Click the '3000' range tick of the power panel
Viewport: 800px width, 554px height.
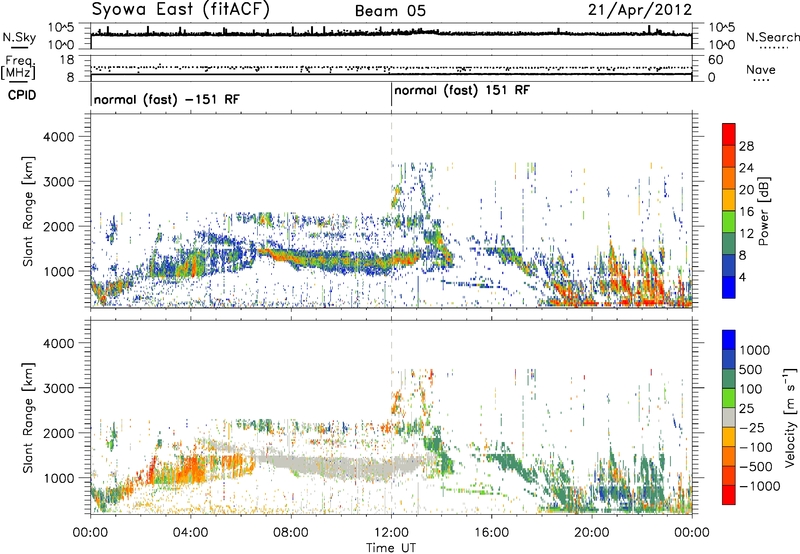[x=59, y=182]
